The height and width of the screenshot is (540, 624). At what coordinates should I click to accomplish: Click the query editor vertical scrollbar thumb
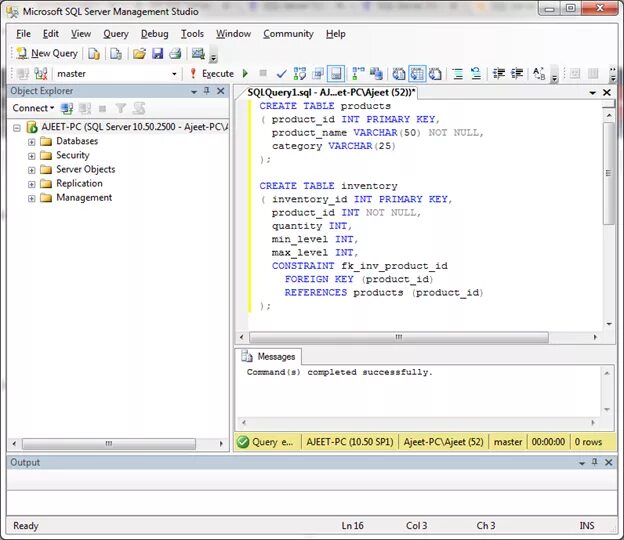coord(608,174)
